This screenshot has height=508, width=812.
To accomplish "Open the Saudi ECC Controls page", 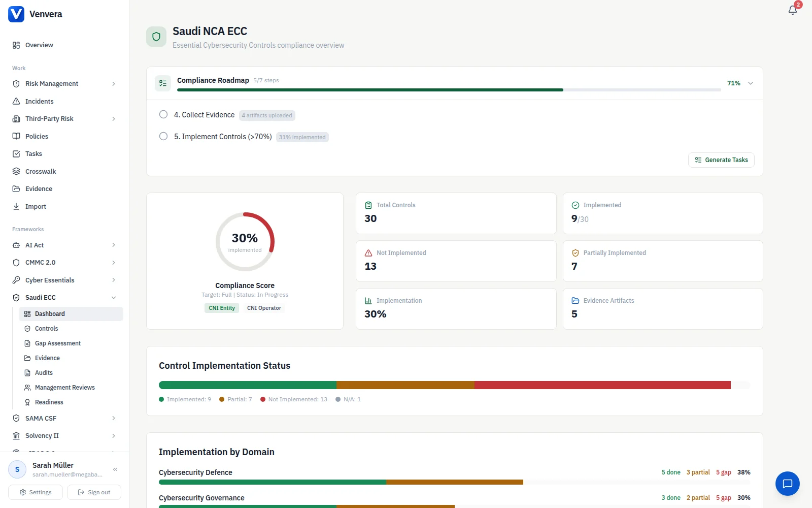I will point(71,329).
